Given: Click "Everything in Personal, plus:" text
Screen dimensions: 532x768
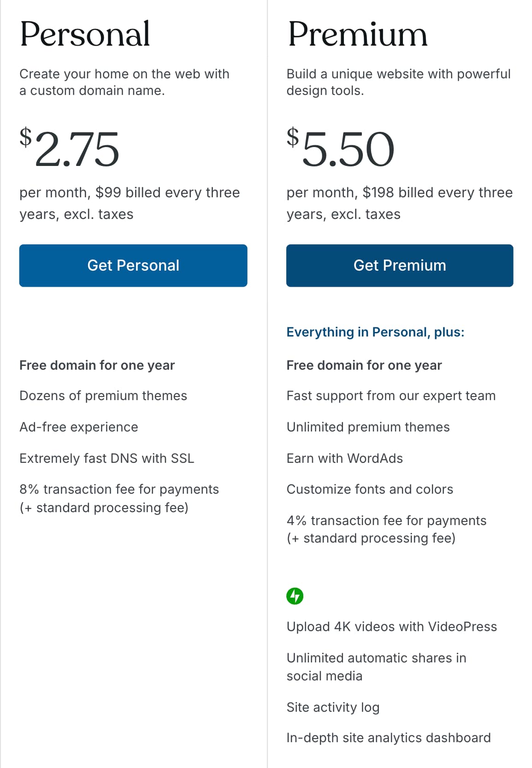Looking at the screenshot, I should coord(375,332).
